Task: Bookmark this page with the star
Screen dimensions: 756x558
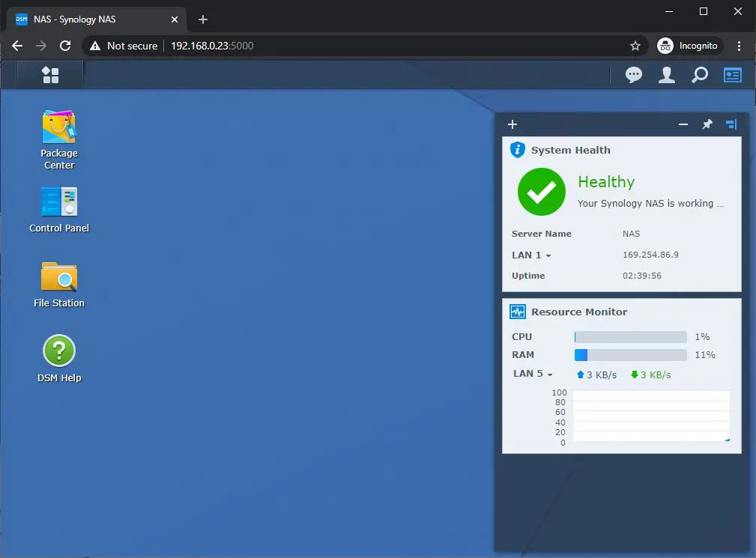Action: 635,46
